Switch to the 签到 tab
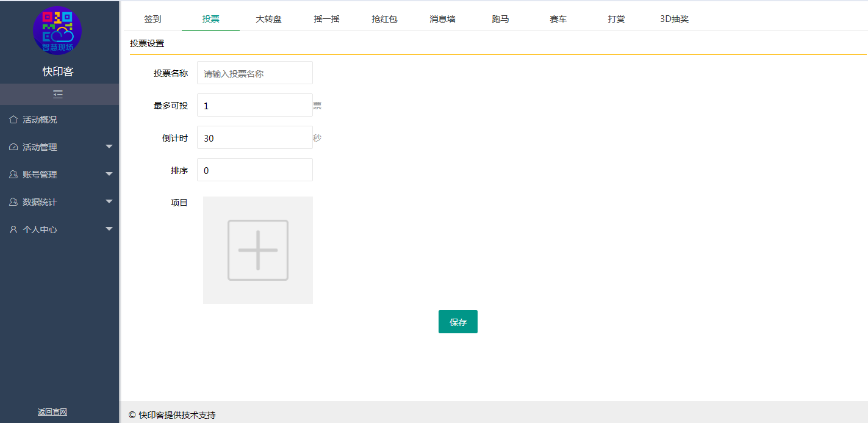The image size is (868, 423). 152,19
